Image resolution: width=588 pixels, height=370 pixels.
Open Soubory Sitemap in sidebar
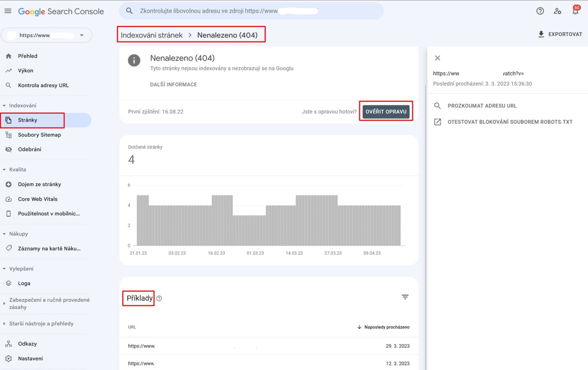click(x=39, y=135)
